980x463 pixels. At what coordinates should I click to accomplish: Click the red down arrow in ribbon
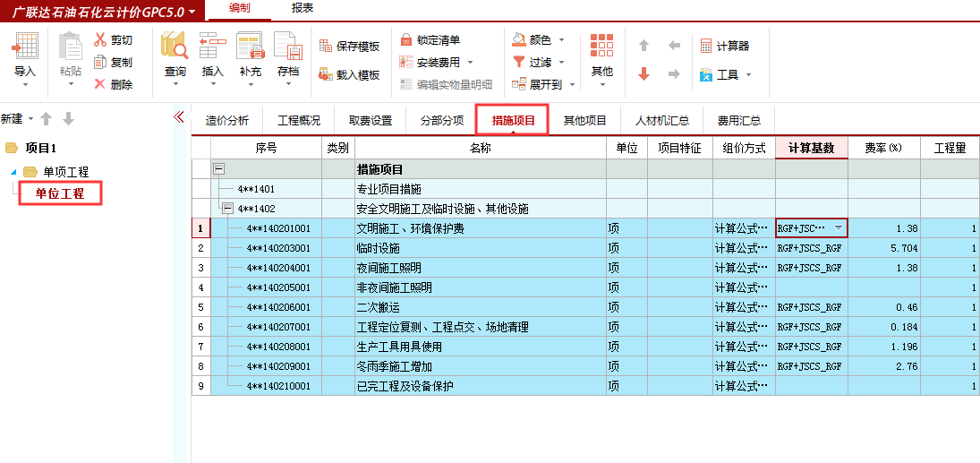[643, 73]
